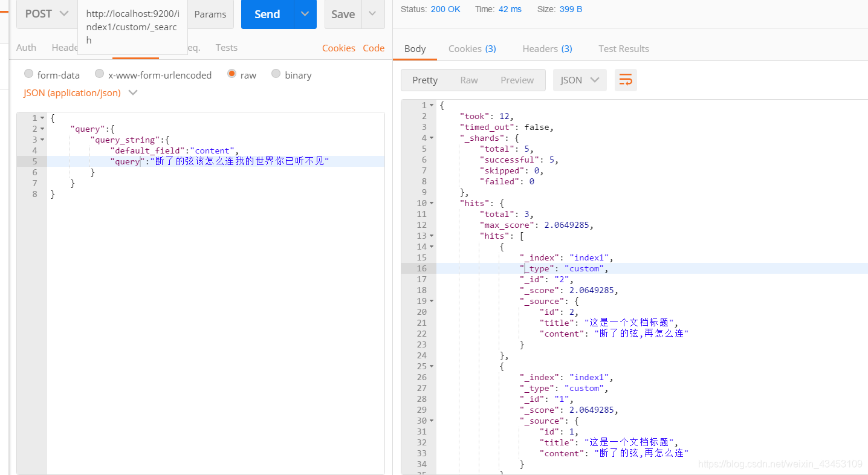Click the "successful": 5 response line
868x475 pixels.
click(519, 160)
